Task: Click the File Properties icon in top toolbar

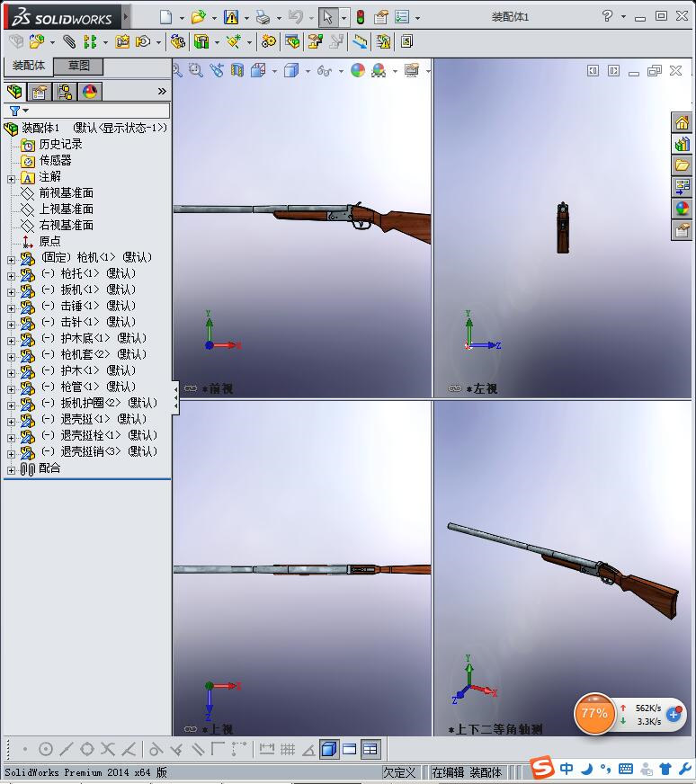Action: coord(381,17)
